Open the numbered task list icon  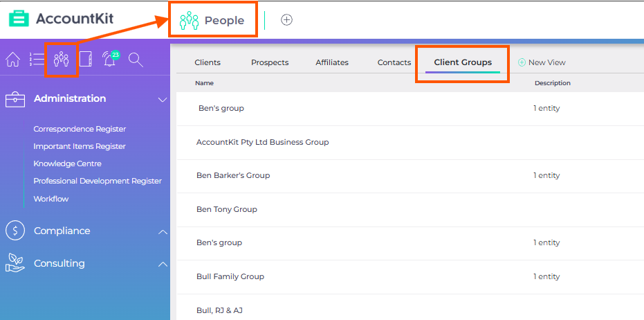[37, 60]
